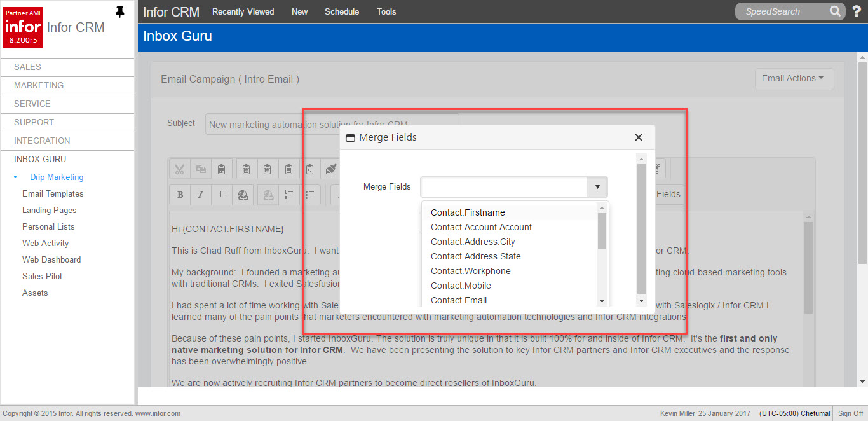The height and width of the screenshot is (421, 868).
Task: Toggle underline formatting in editor
Action: (x=222, y=195)
